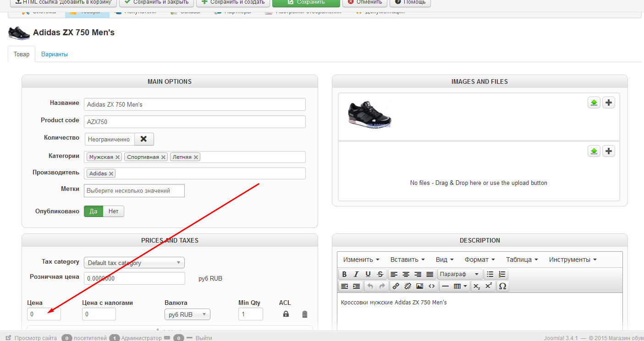This screenshot has height=341, width=644.
Task: Open the Вид editor menu
Action: coord(445,260)
